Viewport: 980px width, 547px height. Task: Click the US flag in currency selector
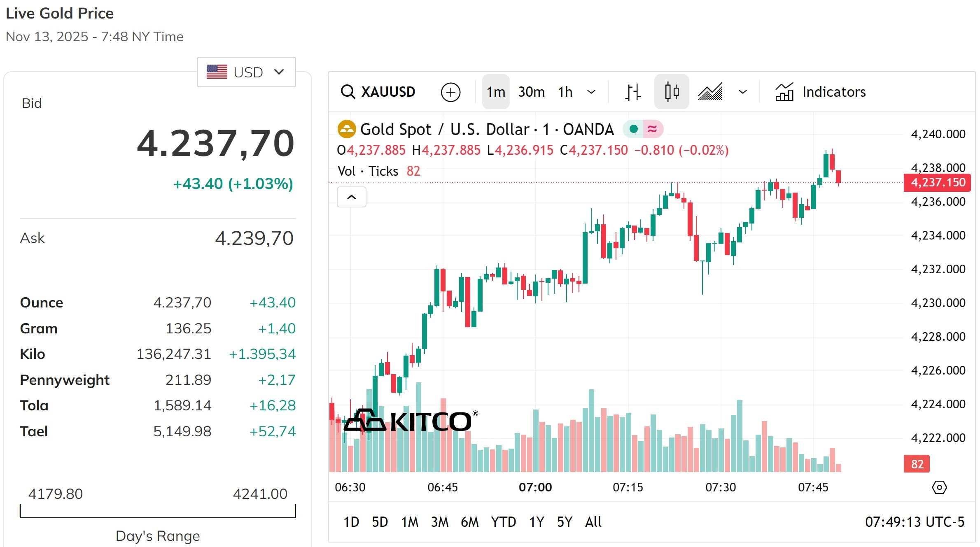click(x=217, y=71)
